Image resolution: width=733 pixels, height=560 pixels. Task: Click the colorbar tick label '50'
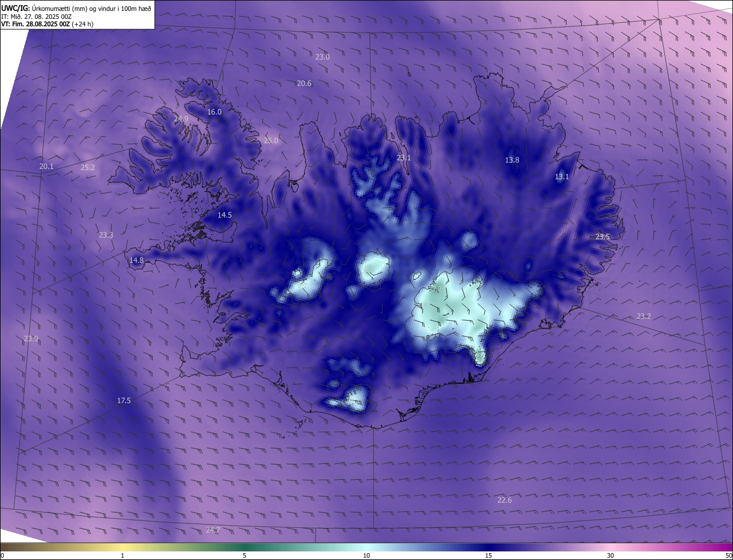pyautogui.click(x=728, y=555)
